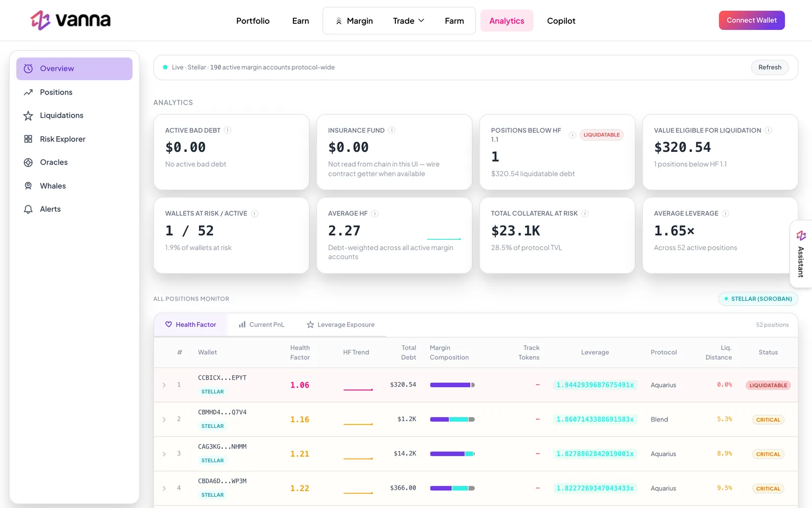
Task: Click the Liq. Distance column header
Action: (x=719, y=353)
